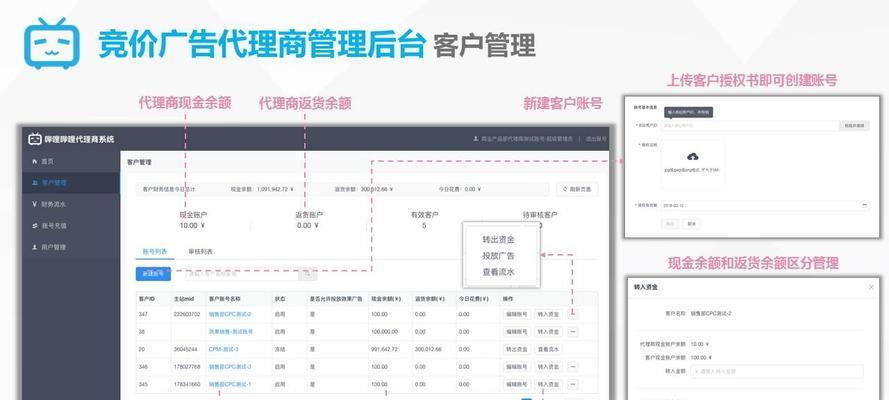Click 退出账号 in the top bar
The image size is (889, 400).
pos(596,139)
